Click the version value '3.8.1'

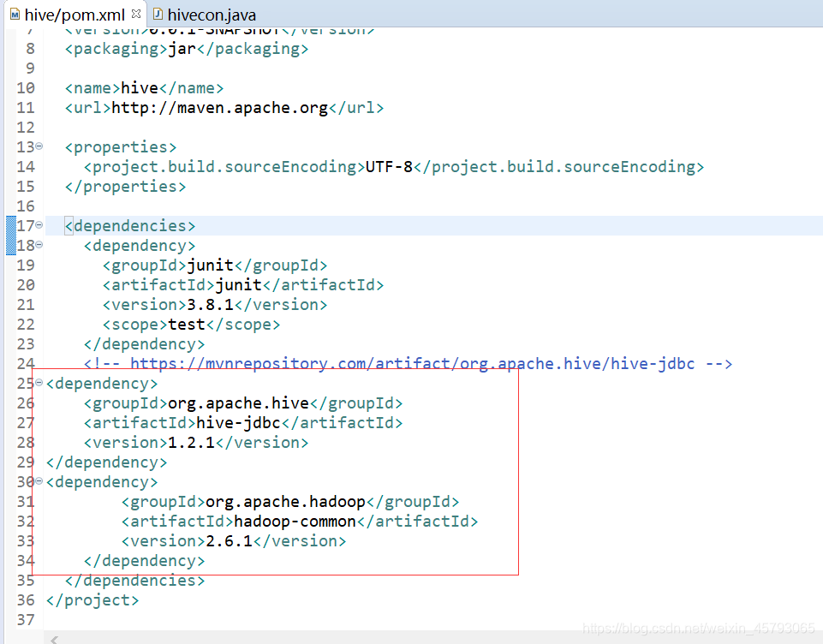(x=210, y=305)
